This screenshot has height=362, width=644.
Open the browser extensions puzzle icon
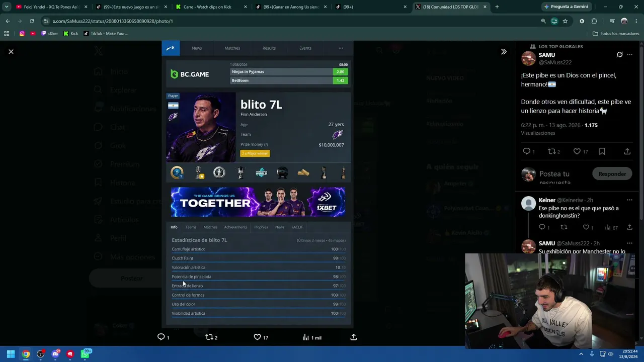pos(594,21)
